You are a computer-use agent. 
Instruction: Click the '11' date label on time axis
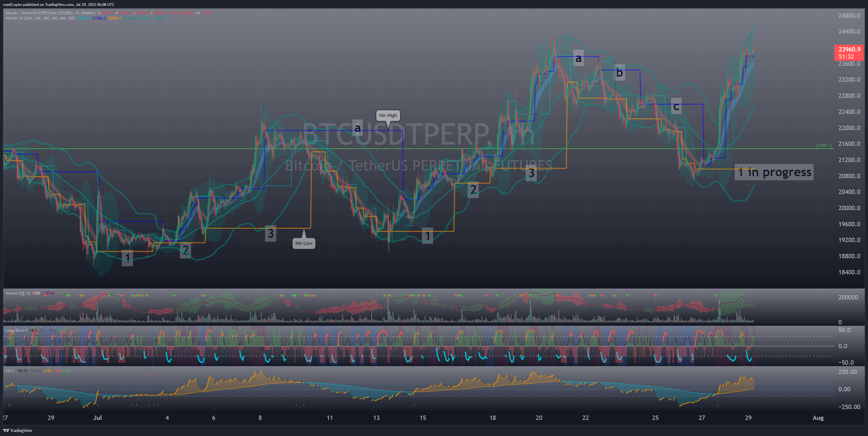(x=330, y=418)
